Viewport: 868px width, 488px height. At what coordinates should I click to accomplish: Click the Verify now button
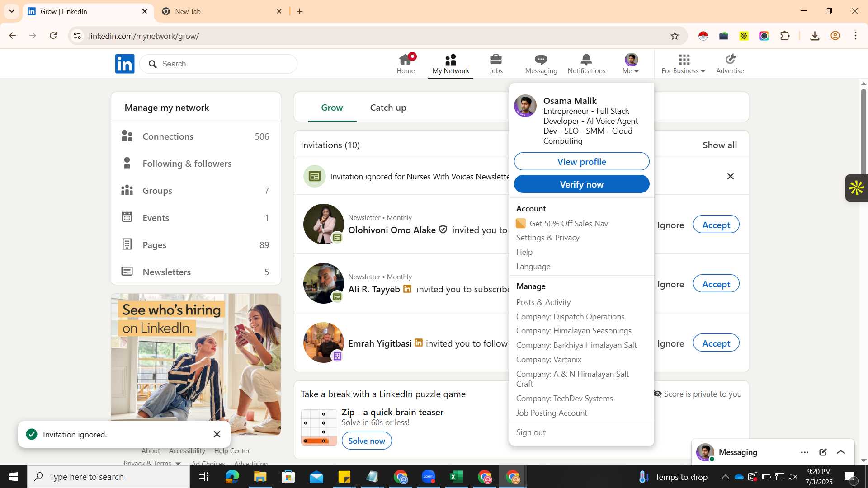click(x=581, y=184)
